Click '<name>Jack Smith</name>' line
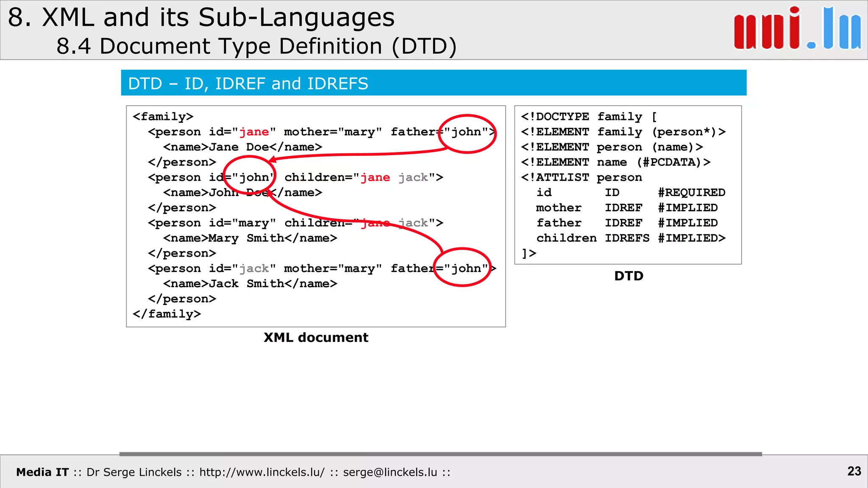 click(x=250, y=283)
